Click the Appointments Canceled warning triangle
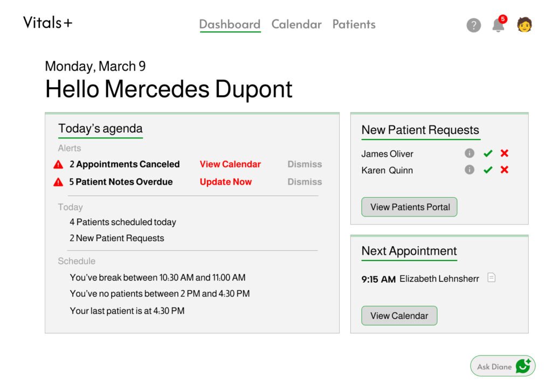Screen dimensions: 552x392 [58, 164]
